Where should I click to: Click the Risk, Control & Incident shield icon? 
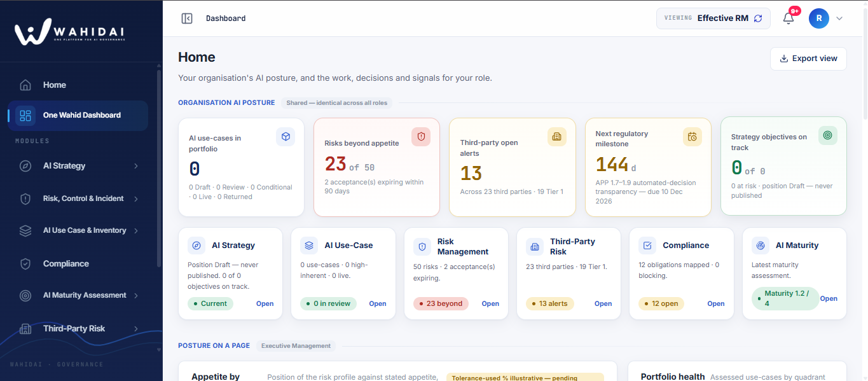[x=25, y=199]
